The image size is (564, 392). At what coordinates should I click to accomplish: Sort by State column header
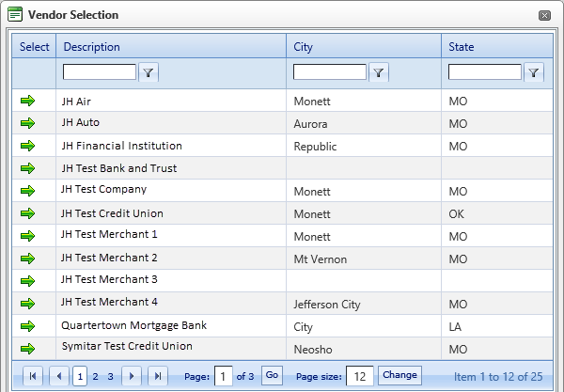tap(462, 47)
